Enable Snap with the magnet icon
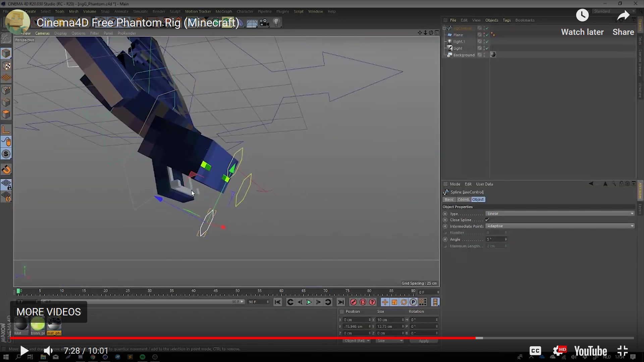Image resolution: width=644 pixels, height=362 pixels. click(6, 170)
